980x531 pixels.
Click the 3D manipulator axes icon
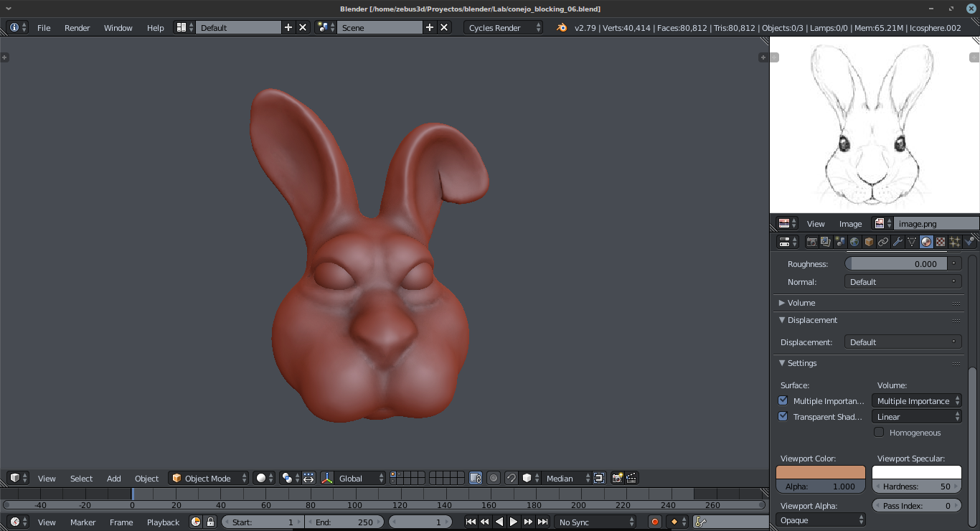(x=327, y=478)
